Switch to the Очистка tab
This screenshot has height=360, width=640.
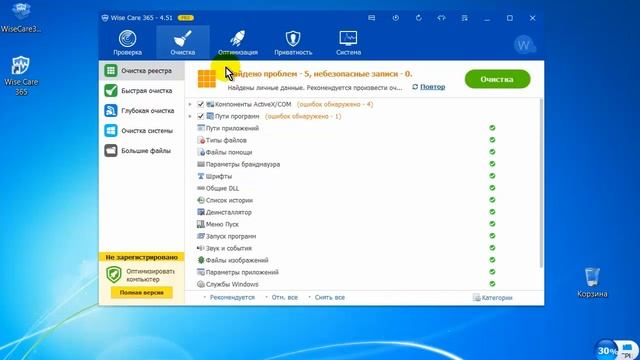point(182,43)
